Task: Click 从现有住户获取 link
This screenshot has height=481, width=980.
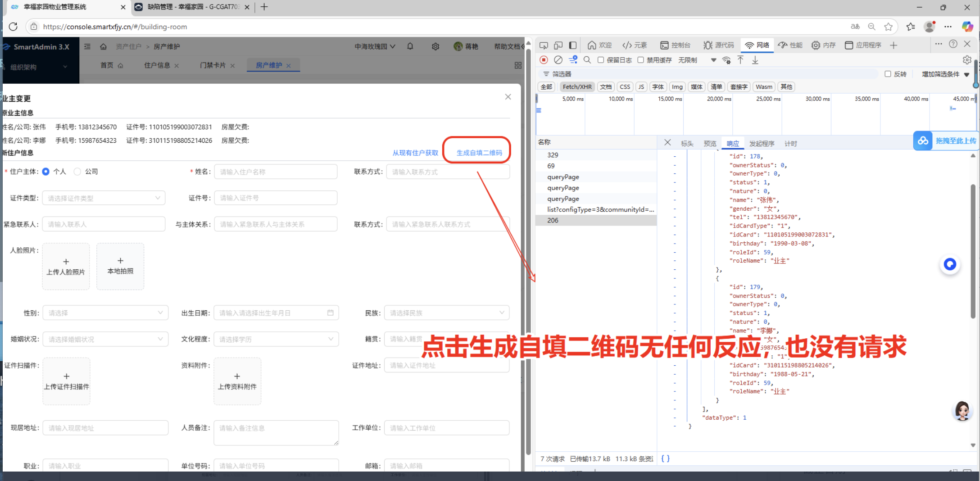Action: click(x=415, y=152)
